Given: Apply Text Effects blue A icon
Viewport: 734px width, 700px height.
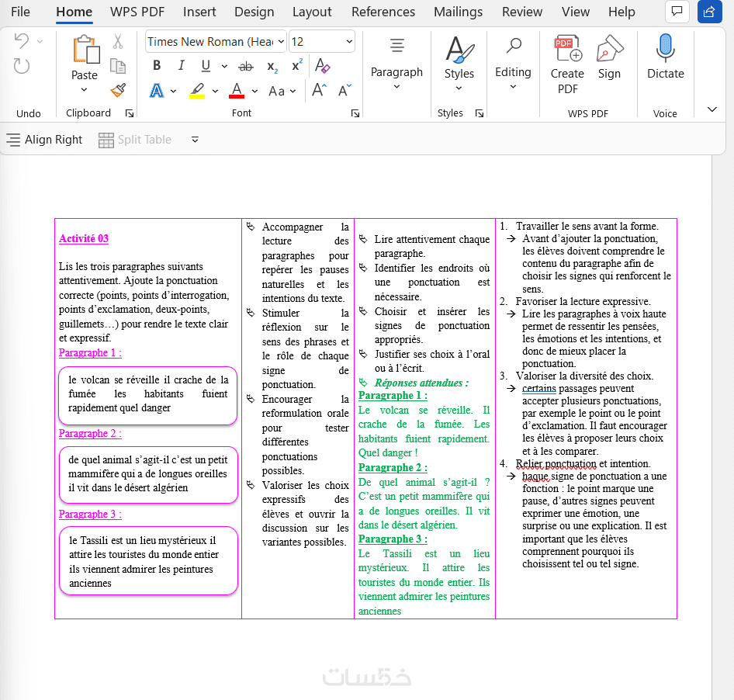Looking at the screenshot, I should click(157, 91).
